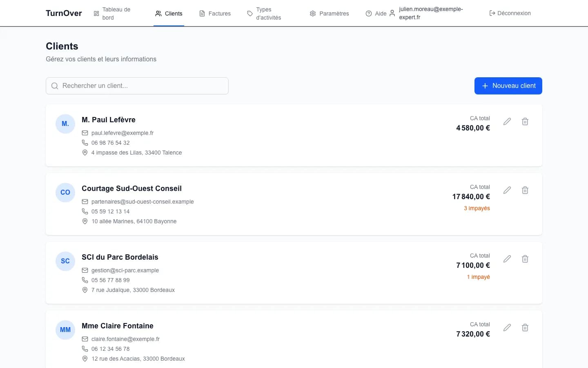
Task: Click the 1 impayé label
Action: (479, 277)
